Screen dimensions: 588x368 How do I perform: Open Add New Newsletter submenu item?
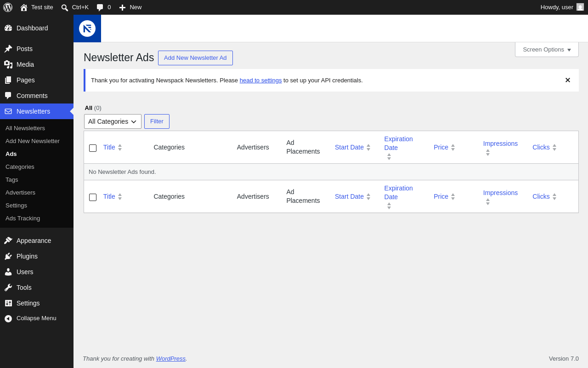point(37,141)
